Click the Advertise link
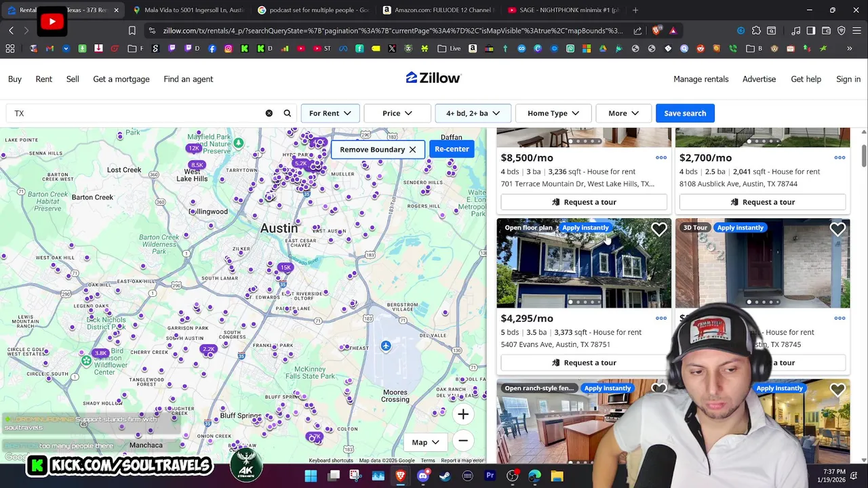This screenshot has width=868, height=488. pyautogui.click(x=759, y=79)
